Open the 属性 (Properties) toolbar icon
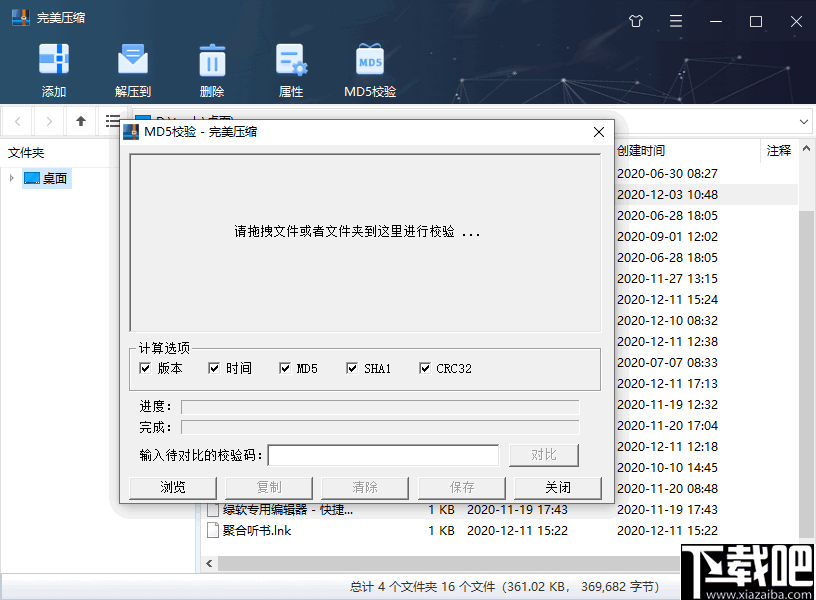The height and width of the screenshot is (600, 816). click(291, 59)
